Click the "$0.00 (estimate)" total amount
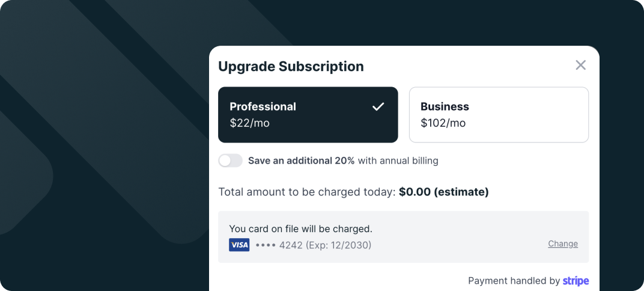644x291 pixels. tap(443, 192)
